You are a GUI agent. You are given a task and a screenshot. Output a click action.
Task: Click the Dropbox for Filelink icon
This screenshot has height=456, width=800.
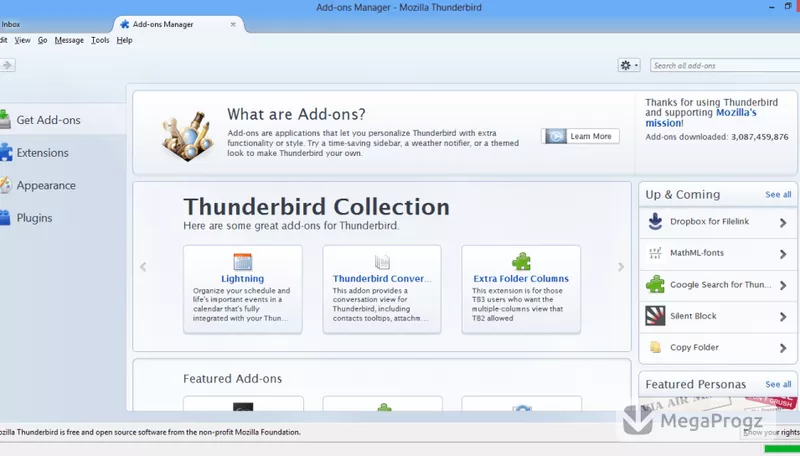coord(655,222)
